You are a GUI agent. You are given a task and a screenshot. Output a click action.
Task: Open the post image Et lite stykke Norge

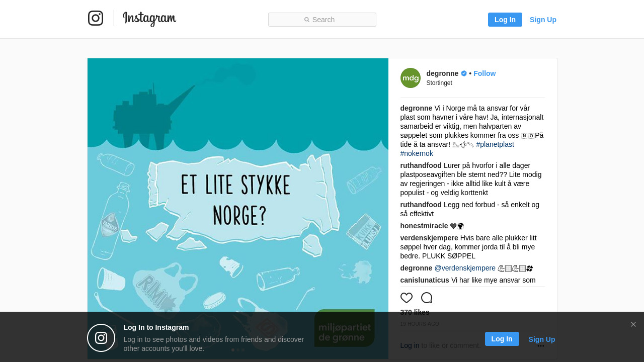click(x=238, y=209)
